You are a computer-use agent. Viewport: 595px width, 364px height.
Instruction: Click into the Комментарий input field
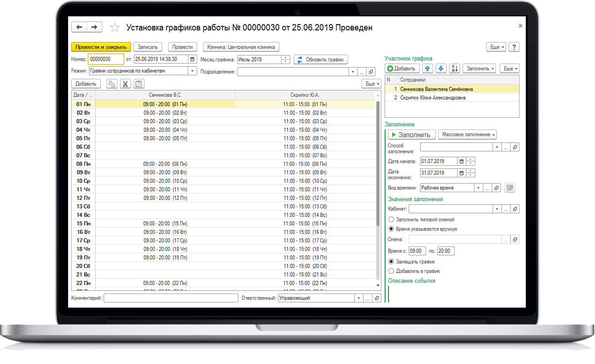(171, 298)
